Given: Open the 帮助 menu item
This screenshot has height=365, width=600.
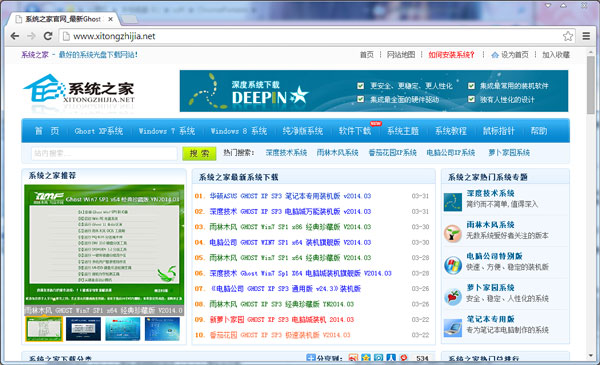Looking at the screenshot, I should (x=539, y=131).
